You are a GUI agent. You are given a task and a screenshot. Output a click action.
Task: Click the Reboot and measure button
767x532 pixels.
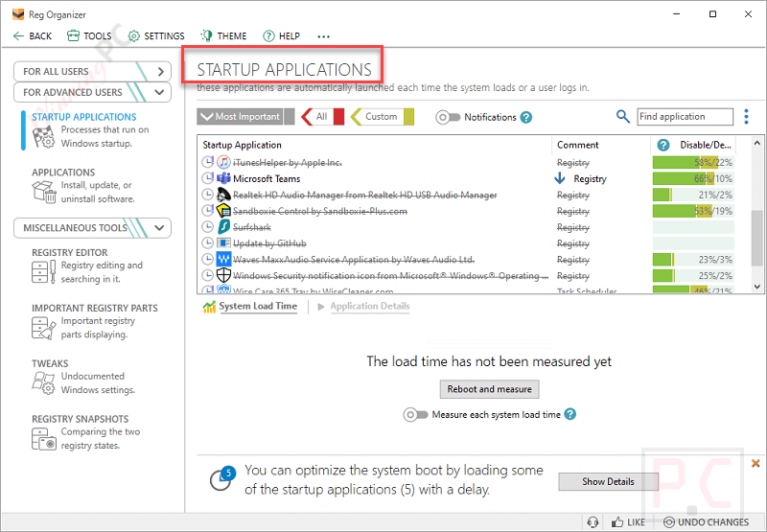[489, 389]
